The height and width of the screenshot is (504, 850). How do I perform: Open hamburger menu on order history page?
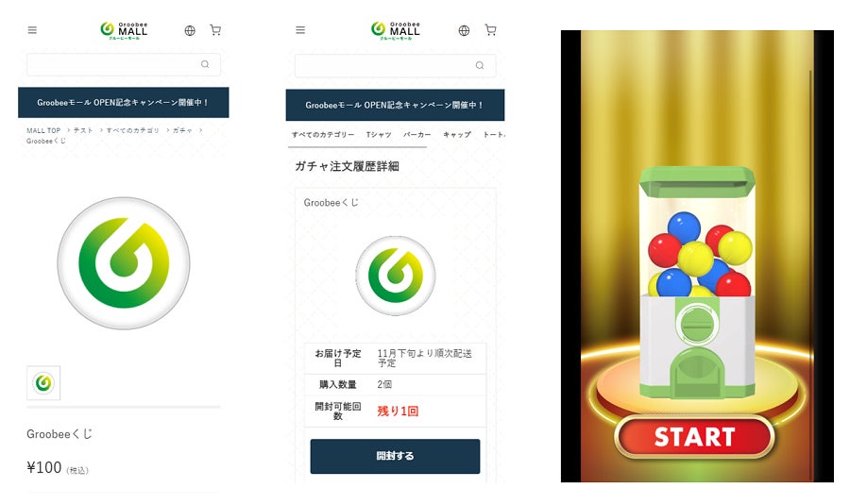click(x=300, y=30)
